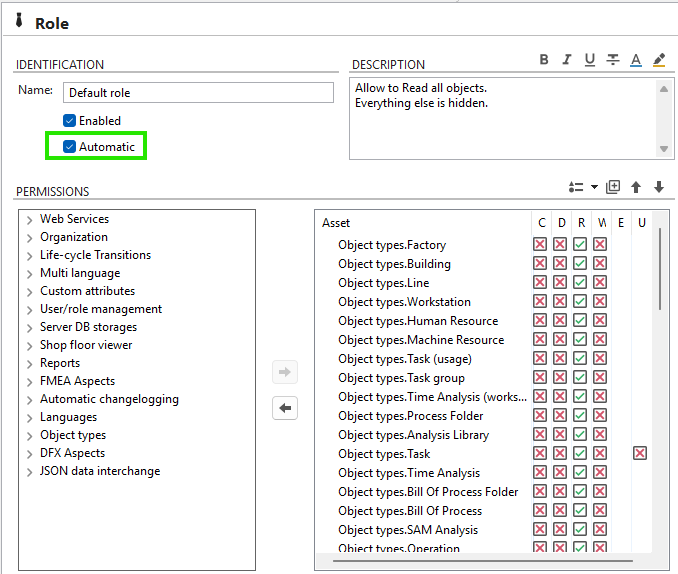The height and width of the screenshot is (574, 678).
Task: Click the left arrow to remove a permission
Action: (x=285, y=408)
